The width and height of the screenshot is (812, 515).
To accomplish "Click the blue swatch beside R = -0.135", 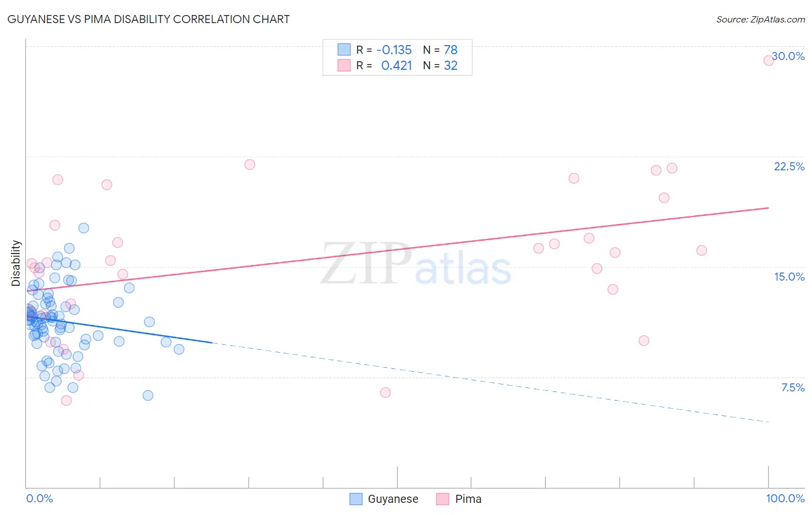I will (x=344, y=50).
